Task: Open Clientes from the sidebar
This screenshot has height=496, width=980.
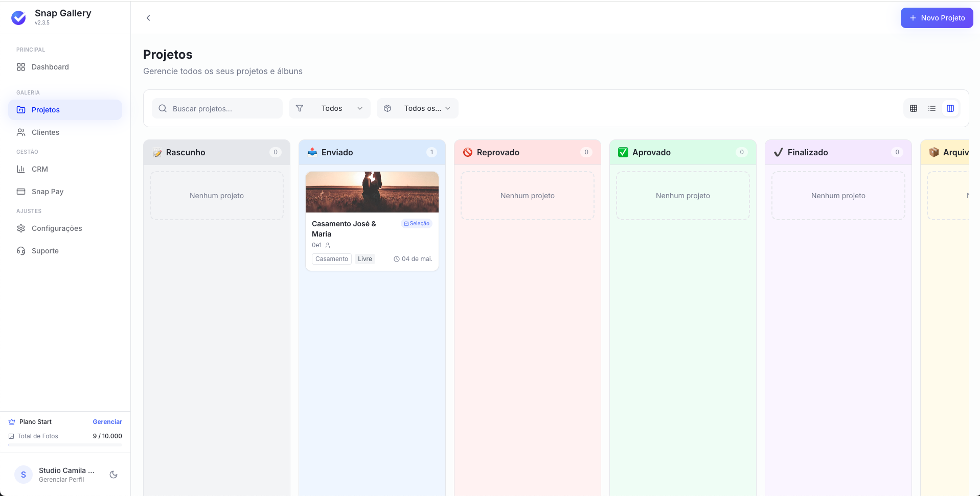Action: [x=65, y=132]
